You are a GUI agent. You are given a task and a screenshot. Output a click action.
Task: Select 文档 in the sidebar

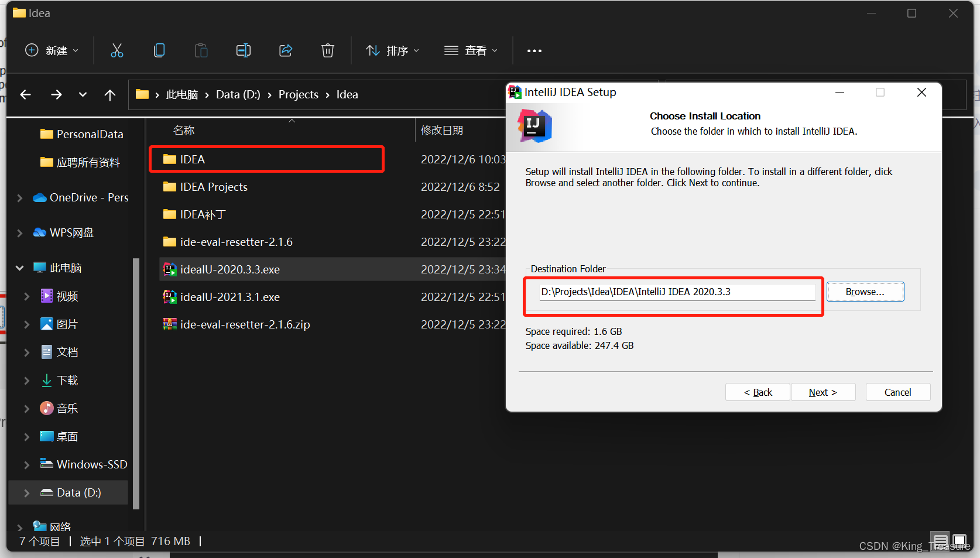coord(59,352)
